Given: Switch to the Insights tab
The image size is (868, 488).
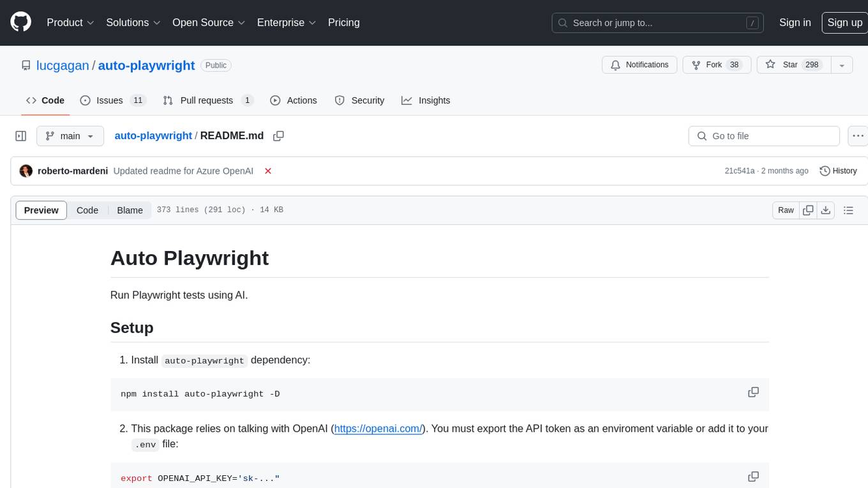Looking at the screenshot, I should point(426,100).
